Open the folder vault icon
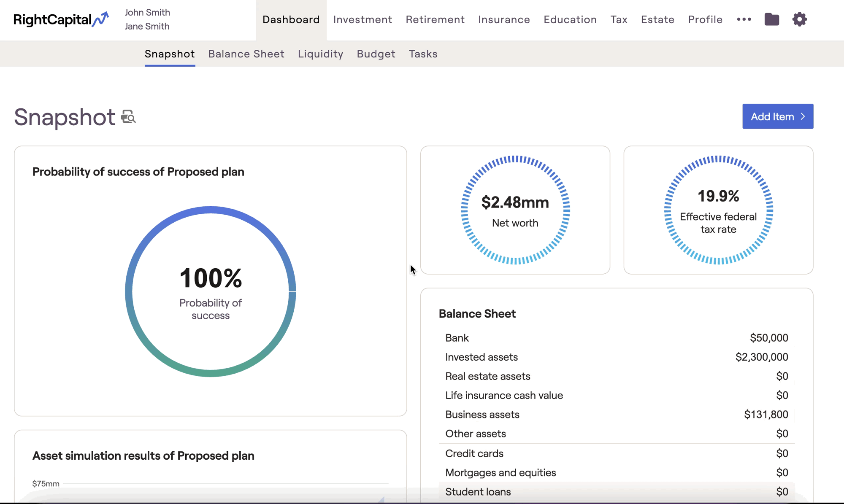This screenshot has height=504, width=844. pyautogui.click(x=771, y=19)
